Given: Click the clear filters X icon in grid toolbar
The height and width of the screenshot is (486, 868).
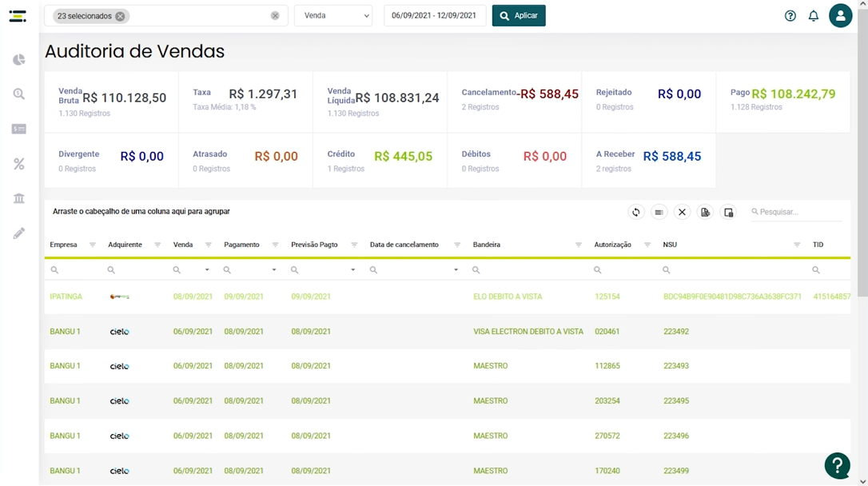Looking at the screenshot, I should (682, 212).
